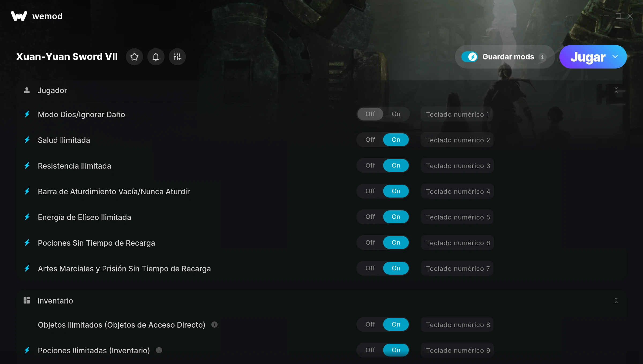
Task: Maximize the WeMod window
Action: pos(618,16)
